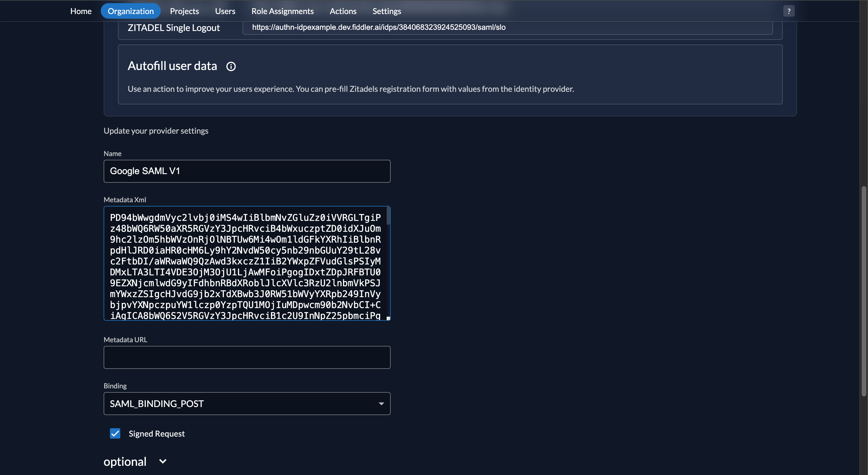Image resolution: width=868 pixels, height=475 pixels.
Task: Click the 'Binding' field label
Action: pyautogui.click(x=115, y=386)
